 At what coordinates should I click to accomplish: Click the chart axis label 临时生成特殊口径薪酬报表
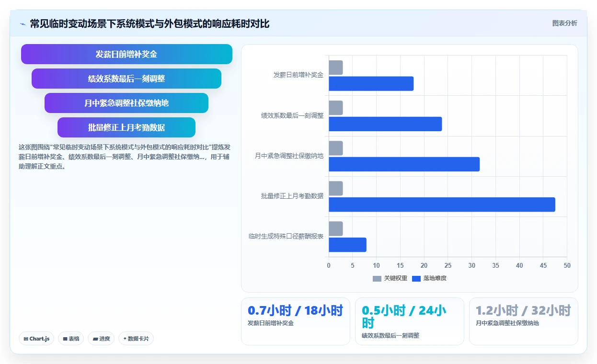[x=286, y=236]
